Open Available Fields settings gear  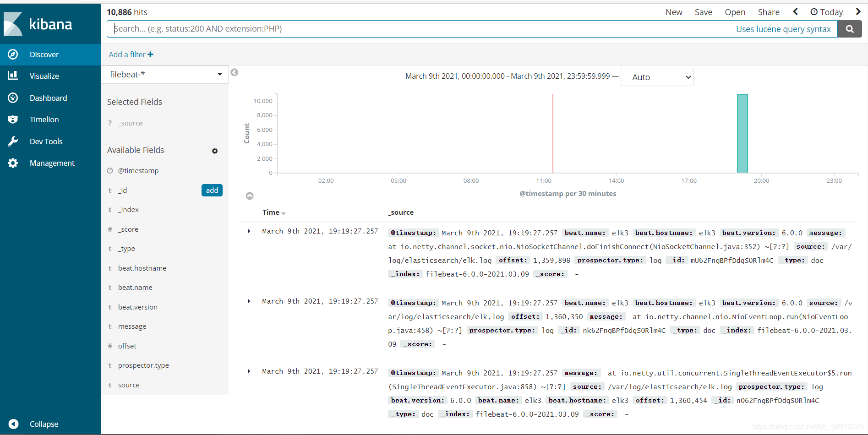(x=215, y=151)
